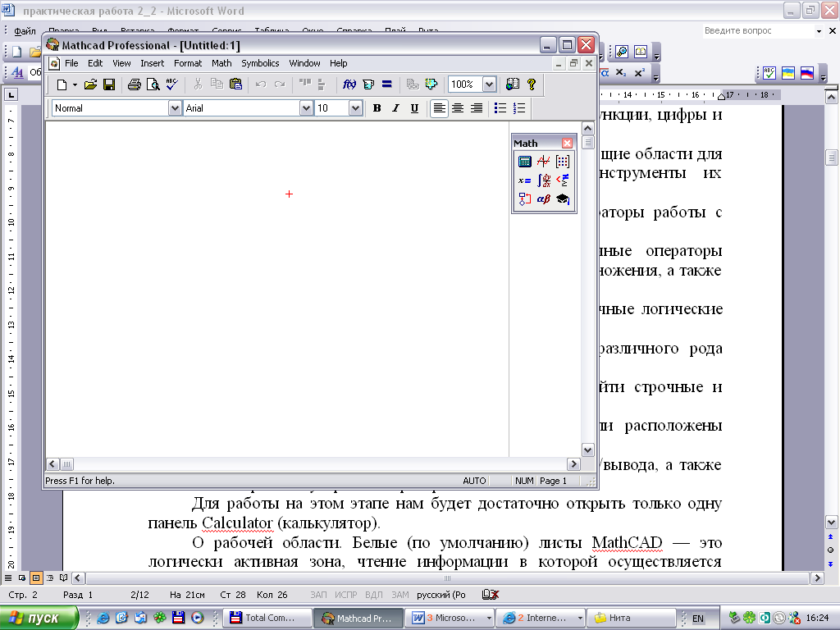Click the Word ruler tab selector L
This screenshot has width=840, height=630.
(x=11, y=95)
